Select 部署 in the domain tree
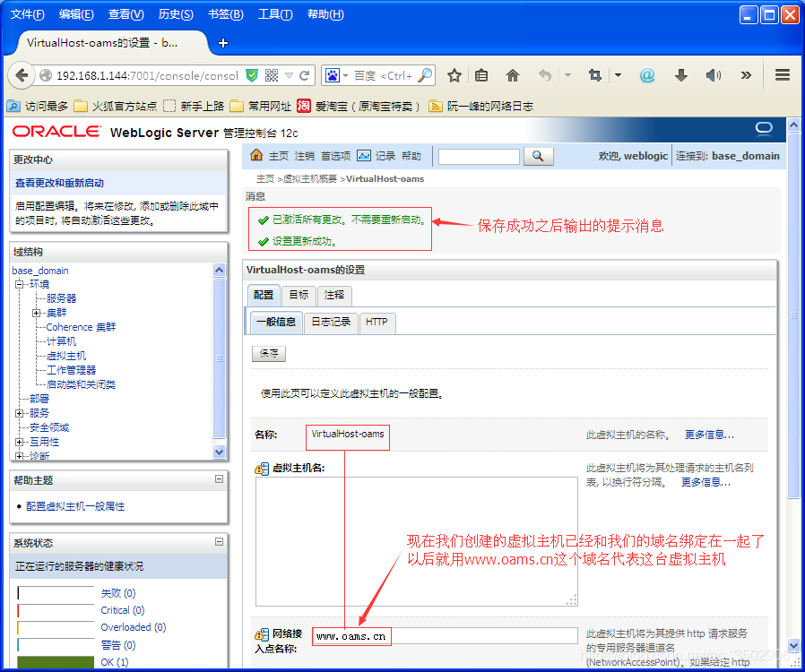Viewport: 805px width, 672px height. 39,399
